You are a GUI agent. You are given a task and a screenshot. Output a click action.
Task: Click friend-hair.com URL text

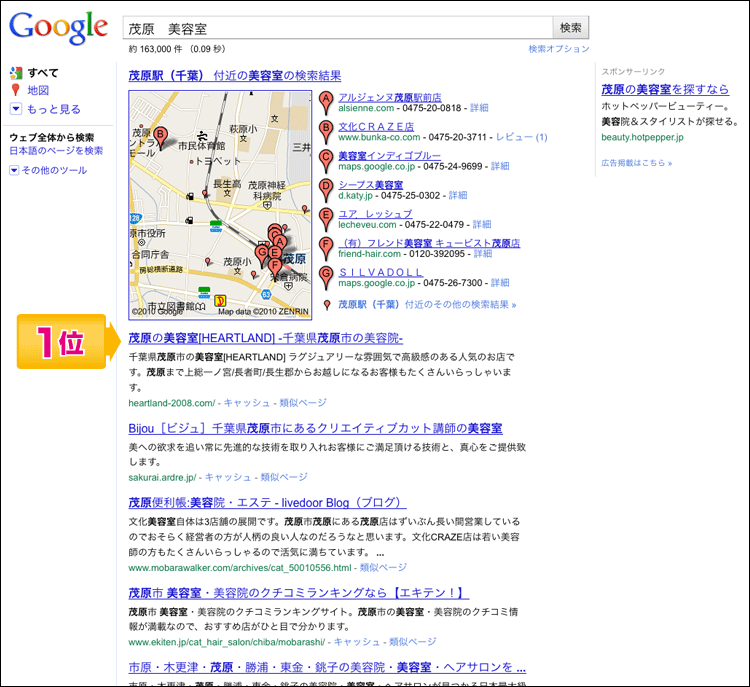pos(369,254)
